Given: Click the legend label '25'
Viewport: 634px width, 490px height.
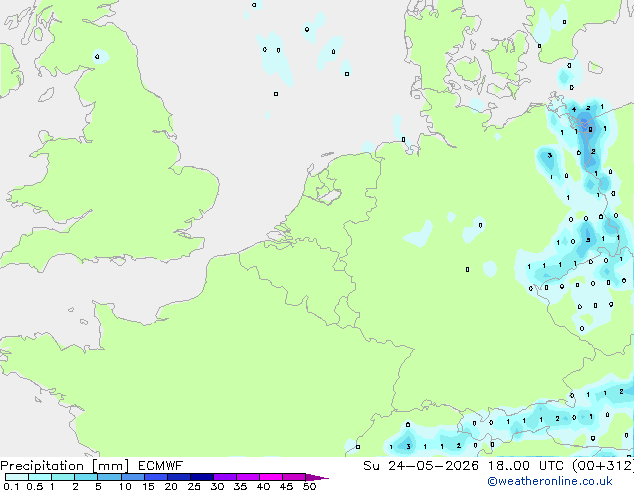Looking at the screenshot, I should [194, 486].
